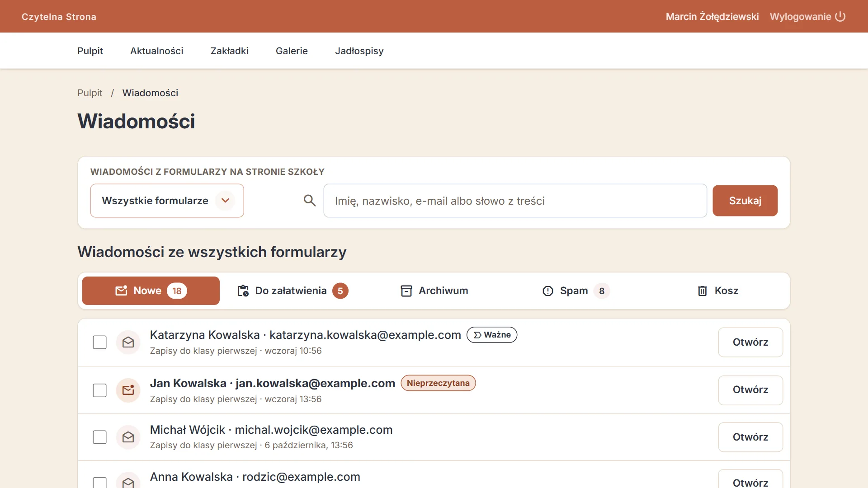Viewport: 868px width, 488px height.
Task: Navigate to Galerie
Action: [x=292, y=51]
